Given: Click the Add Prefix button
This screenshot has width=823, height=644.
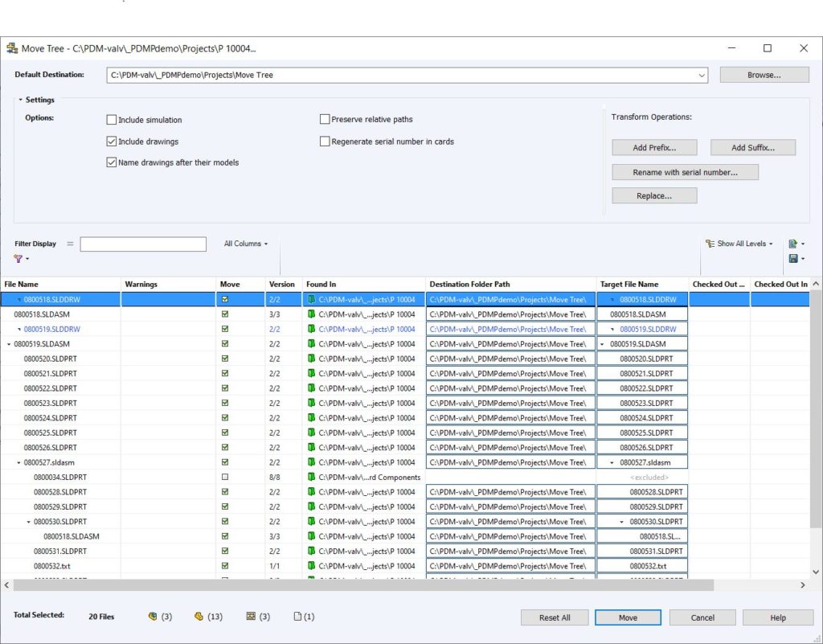Looking at the screenshot, I should (x=653, y=148).
